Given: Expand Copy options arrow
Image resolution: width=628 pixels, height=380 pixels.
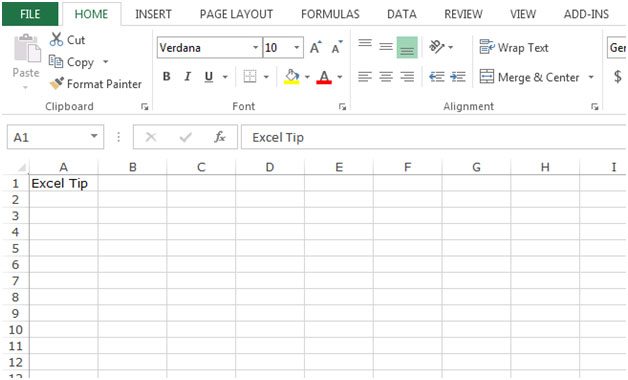Looking at the screenshot, I should (106, 62).
